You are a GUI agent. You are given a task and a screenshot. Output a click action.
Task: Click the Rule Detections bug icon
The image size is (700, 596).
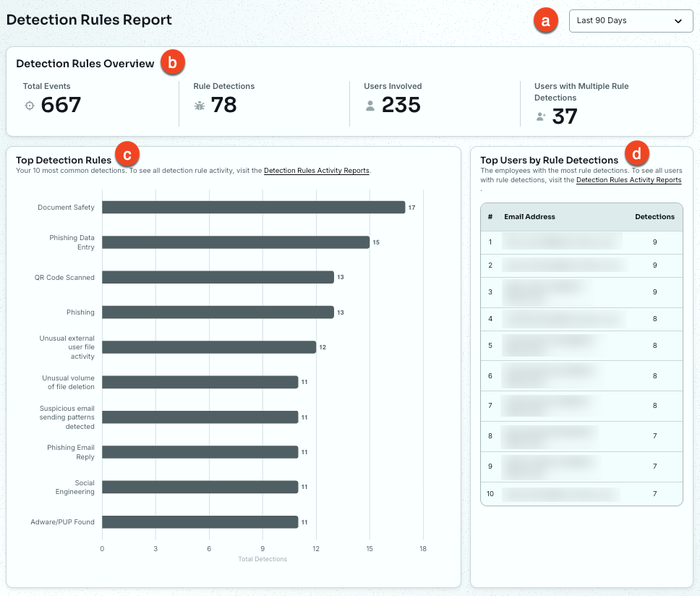pos(200,106)
